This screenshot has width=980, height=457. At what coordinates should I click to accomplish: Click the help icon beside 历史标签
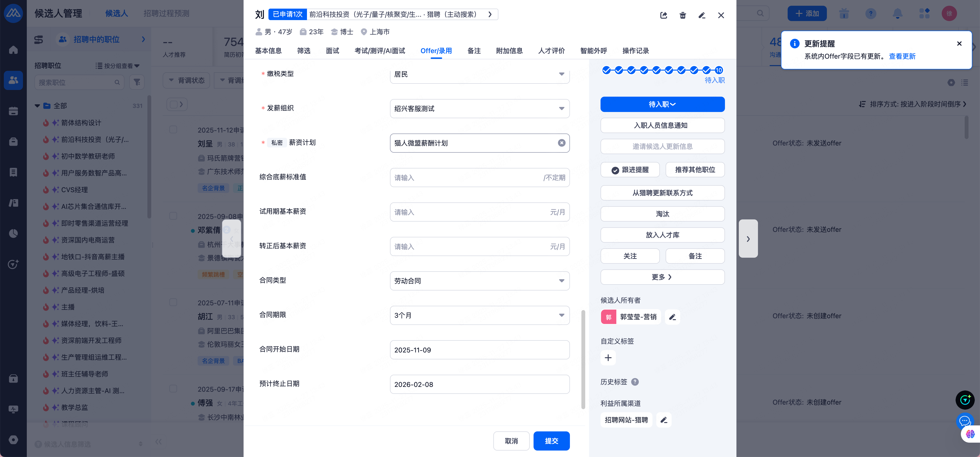(x=635, y=382)
